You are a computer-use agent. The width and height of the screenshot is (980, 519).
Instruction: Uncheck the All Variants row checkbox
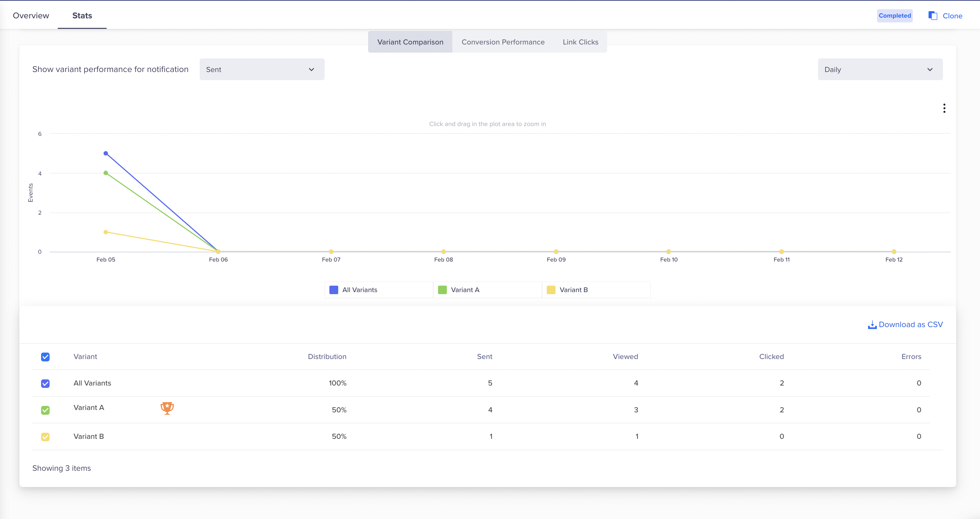pyautogui.click(x=45, y=383)
